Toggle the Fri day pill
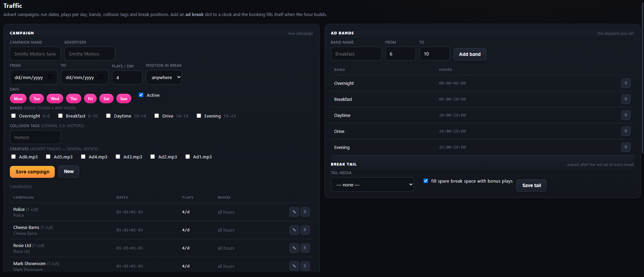644x277 pixels. (90, 99)
